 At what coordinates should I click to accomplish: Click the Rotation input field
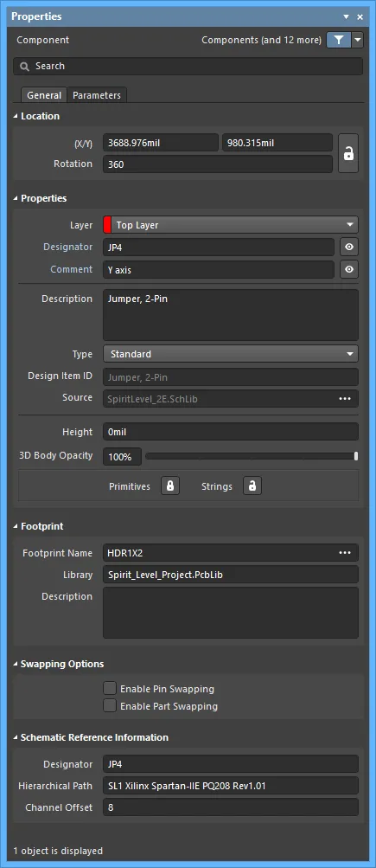coord(218,164)
